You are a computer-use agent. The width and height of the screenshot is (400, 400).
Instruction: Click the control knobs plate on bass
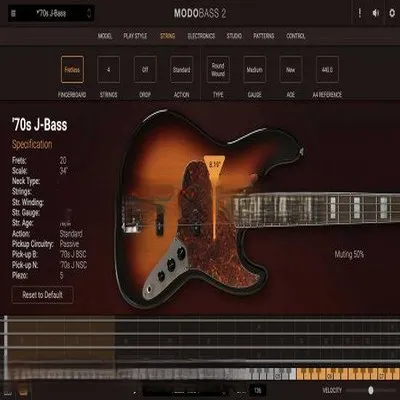click(x=166, y=268)
